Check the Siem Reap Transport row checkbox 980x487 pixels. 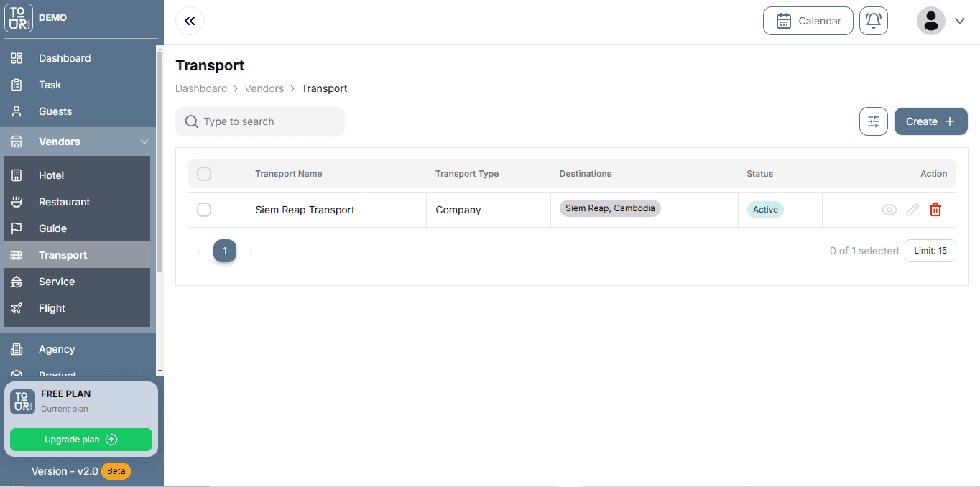pos(204,210)
